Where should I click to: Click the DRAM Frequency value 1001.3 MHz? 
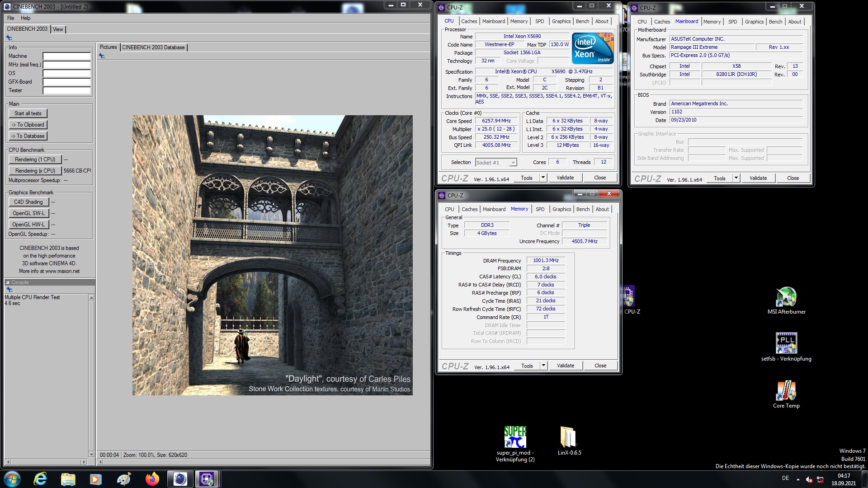tap(546, 261)
